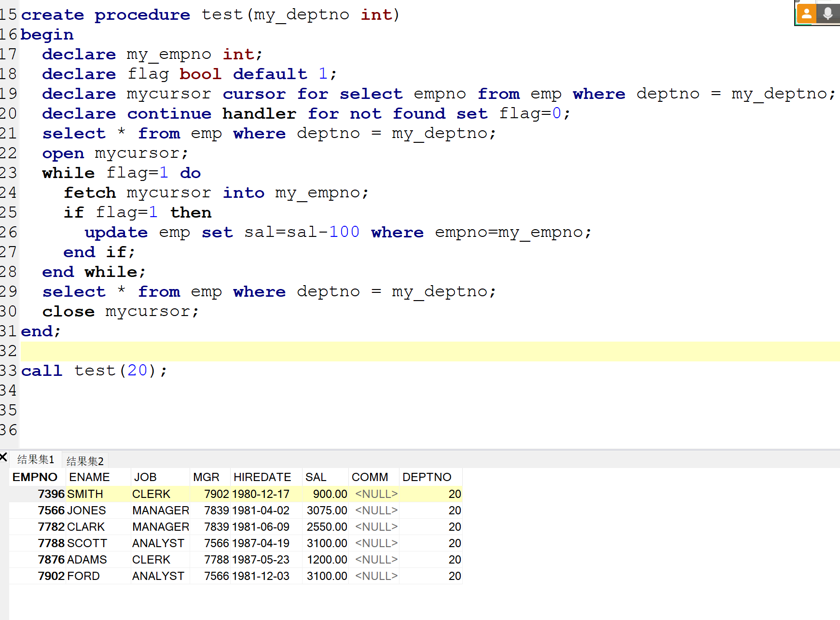840x620 pixels.
Task: Switch to 结果集1 tab
Action: click(36, 459)
